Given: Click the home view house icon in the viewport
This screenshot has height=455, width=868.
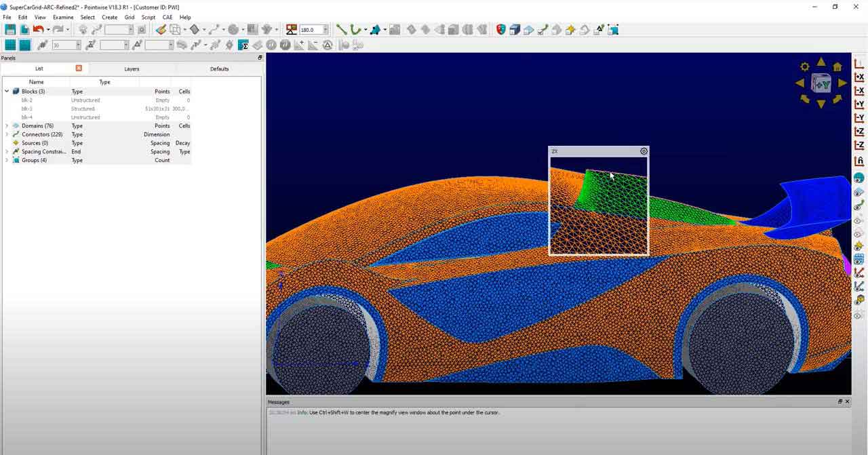Looking at the screenshot, I should [838, 67].
